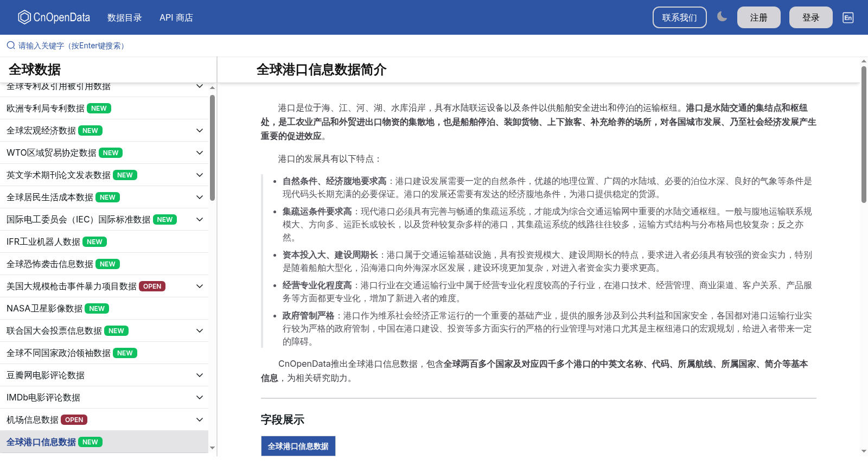Open NASA卫星影像数据 in the sidebar

pos(104,308)
